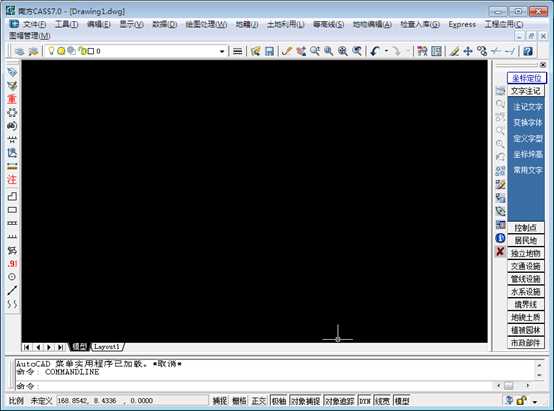Image resolution: width=554 pixels, height=411 pixels.
Task: Click the red X delete icon in right toolbar
Action: [500, 252]
